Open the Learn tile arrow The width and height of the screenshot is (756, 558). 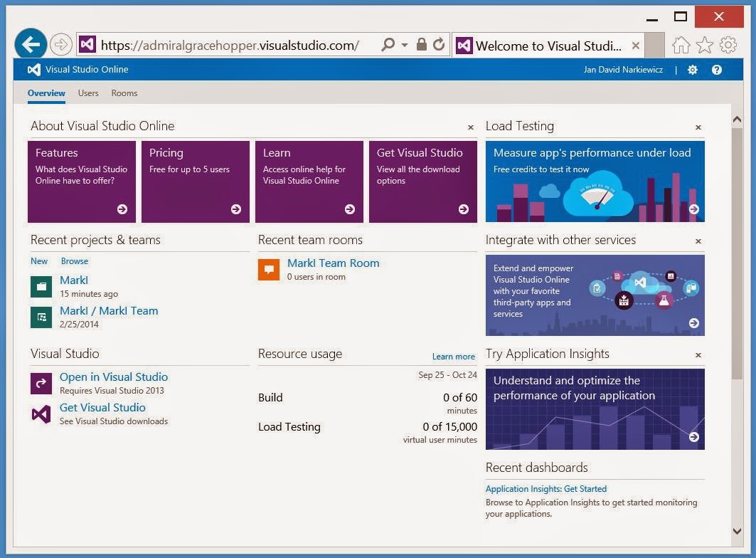[350, 209]
